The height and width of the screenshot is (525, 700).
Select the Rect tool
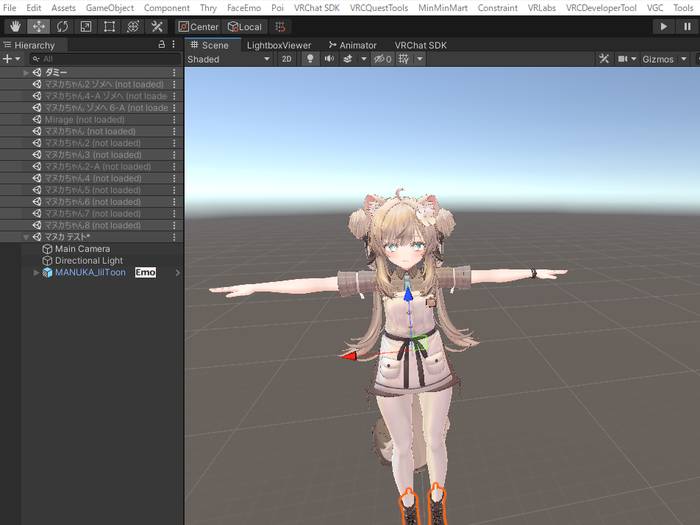click(x=109, y=27)
